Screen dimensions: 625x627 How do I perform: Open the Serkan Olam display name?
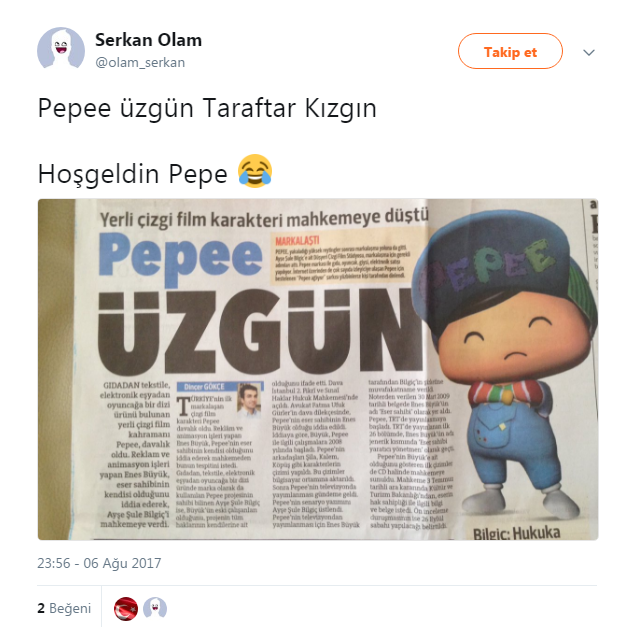click(x=148, y=40)
